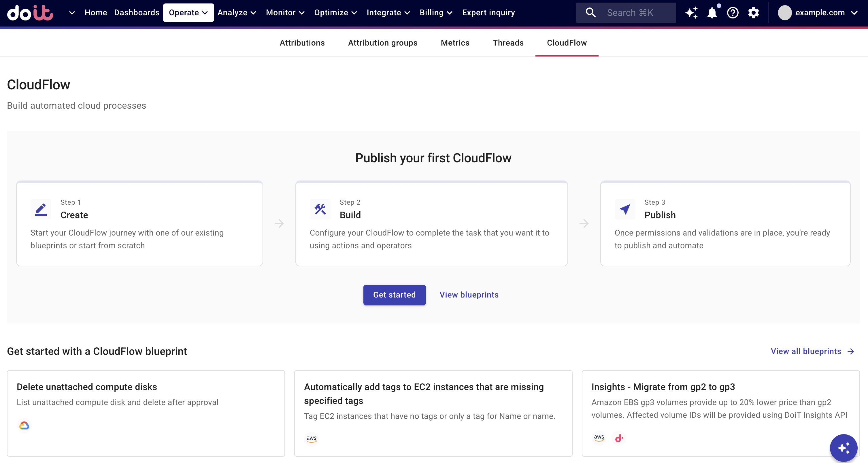Screen dimensions: 868x463
Task: Open notifications bell
Action: coord(712,13)
